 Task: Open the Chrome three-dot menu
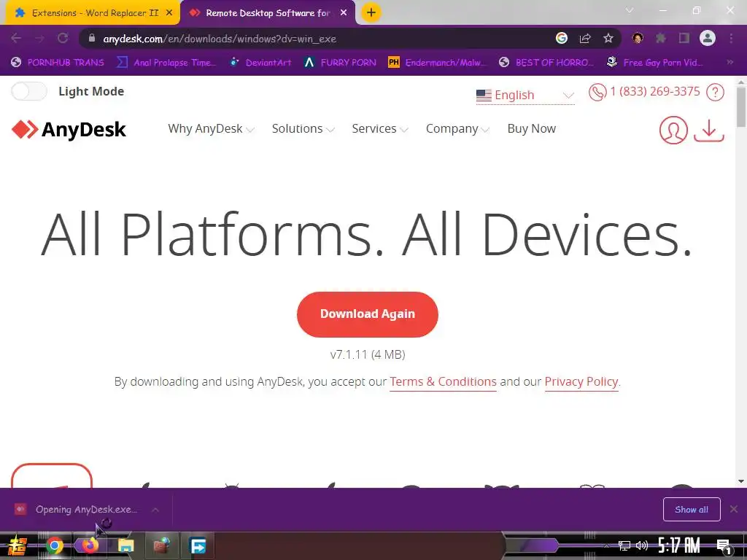731,38
